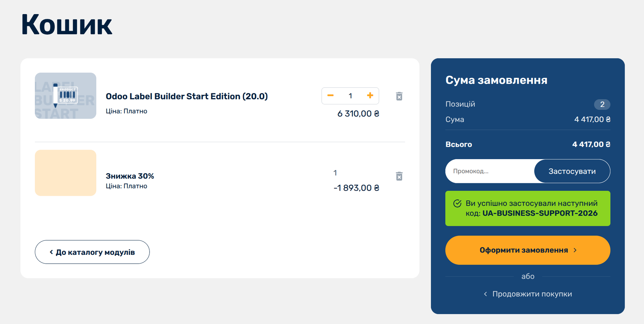Increase quantity of Odoo Label Builder with plus

[370, 96]
